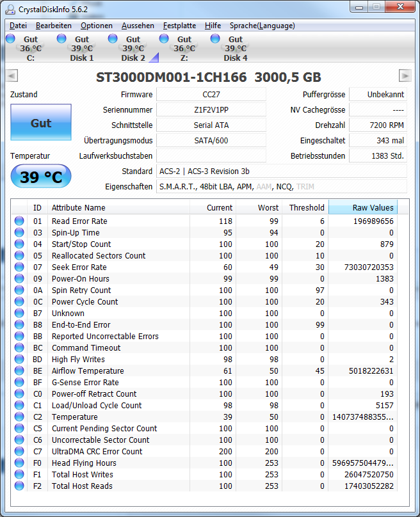Select the Unknown attribute row B7

point(204,314)
